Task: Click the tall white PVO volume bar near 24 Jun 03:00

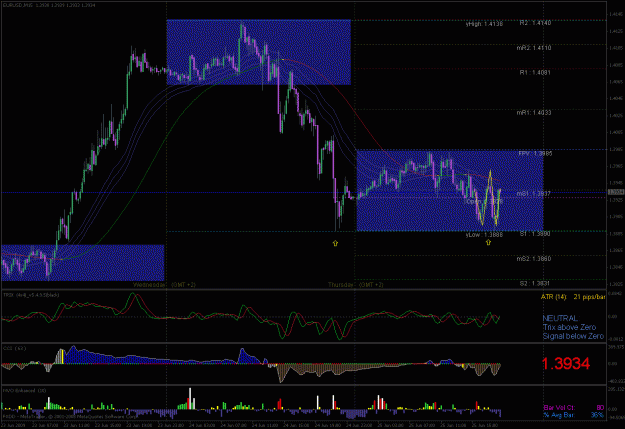Action: [190, 398]
